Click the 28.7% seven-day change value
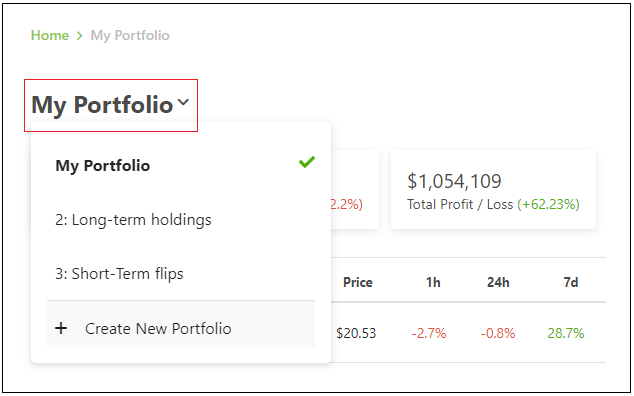 coord(566,333)
